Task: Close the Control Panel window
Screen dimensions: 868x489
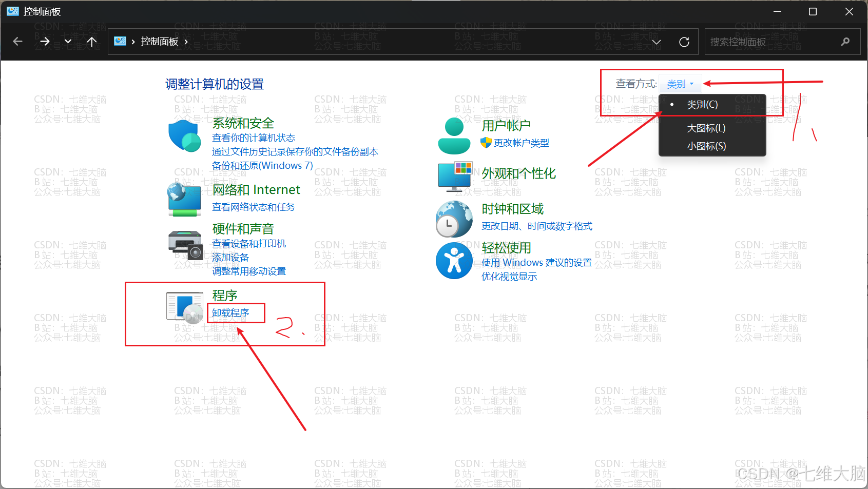Action: point(849,11)
